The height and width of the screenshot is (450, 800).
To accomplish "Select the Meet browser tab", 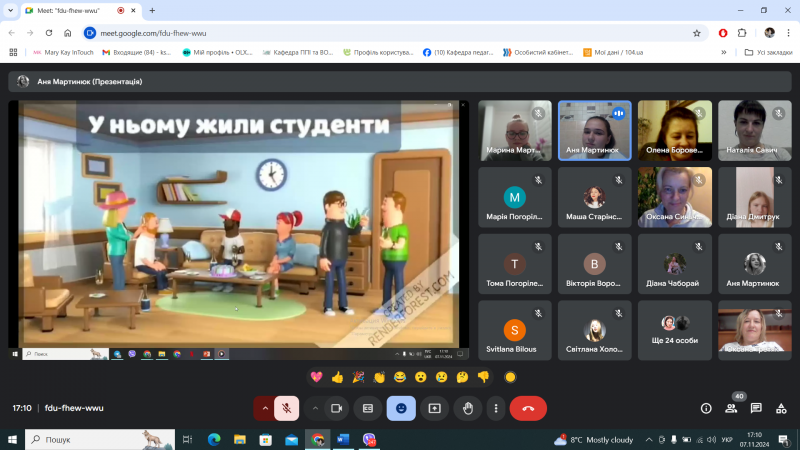I will (70, 10).
